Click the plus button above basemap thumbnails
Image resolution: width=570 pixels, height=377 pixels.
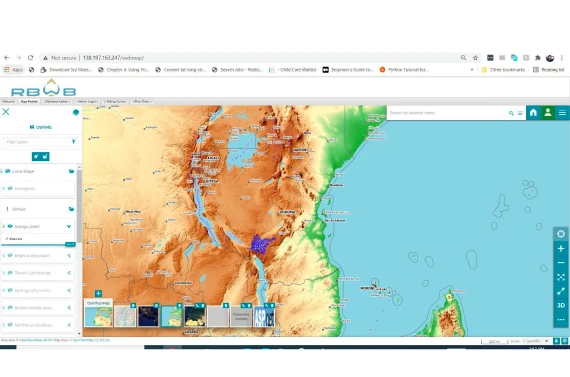tap(98, 293)
